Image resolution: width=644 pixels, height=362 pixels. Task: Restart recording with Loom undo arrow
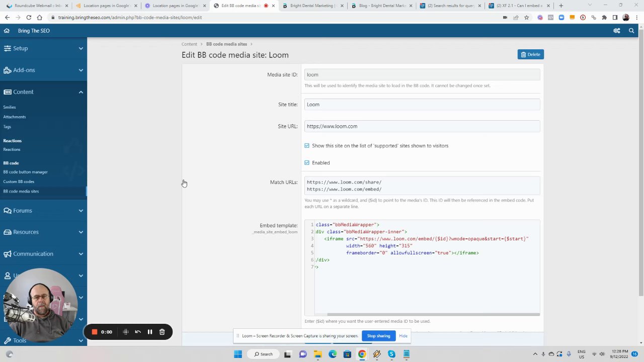tap(137, 332)
